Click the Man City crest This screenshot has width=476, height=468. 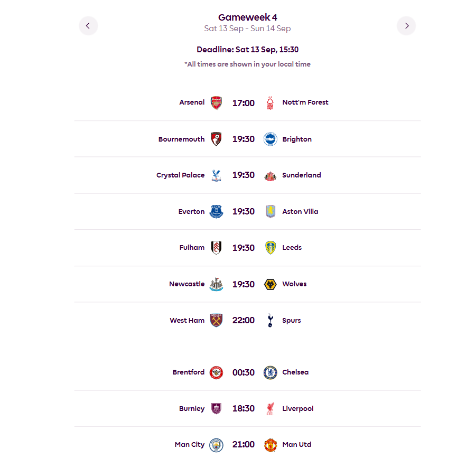216,445
